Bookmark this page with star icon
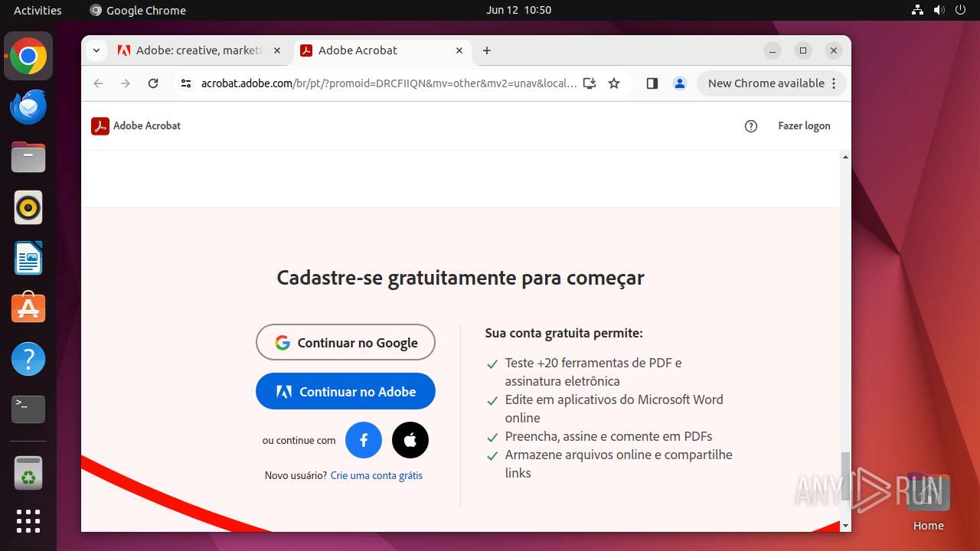 point(614,83)
